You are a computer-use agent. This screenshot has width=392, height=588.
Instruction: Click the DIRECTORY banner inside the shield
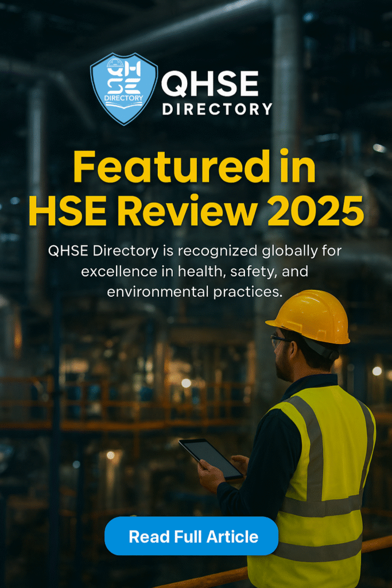click(x=124, y=98)
